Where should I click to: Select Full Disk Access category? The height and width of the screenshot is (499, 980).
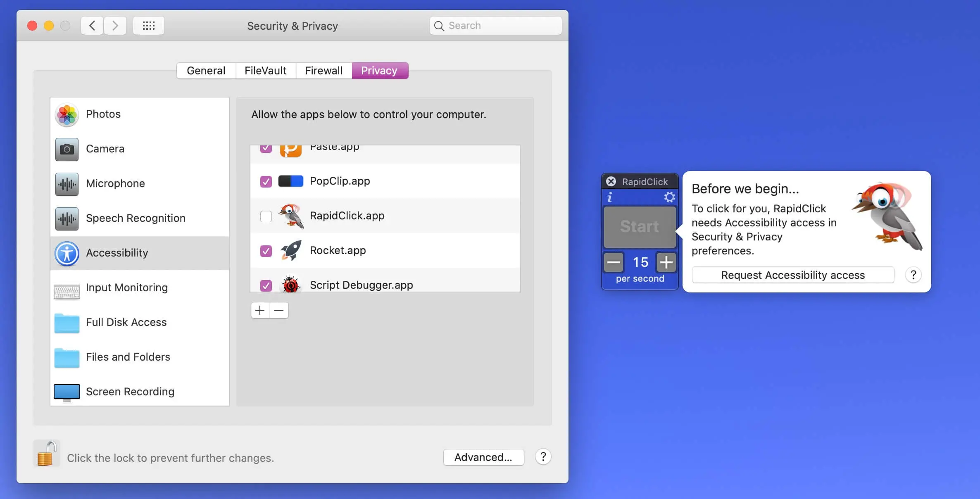coord(126,322)
